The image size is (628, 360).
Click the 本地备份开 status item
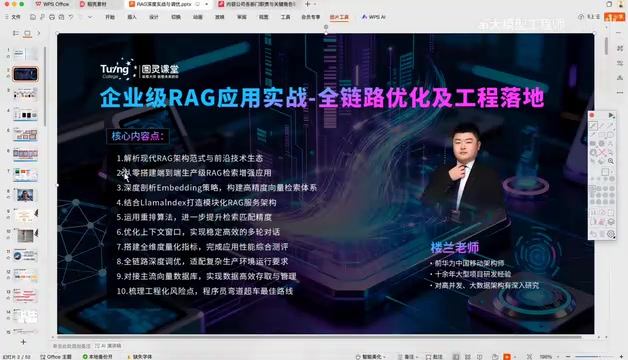(97, 356)
